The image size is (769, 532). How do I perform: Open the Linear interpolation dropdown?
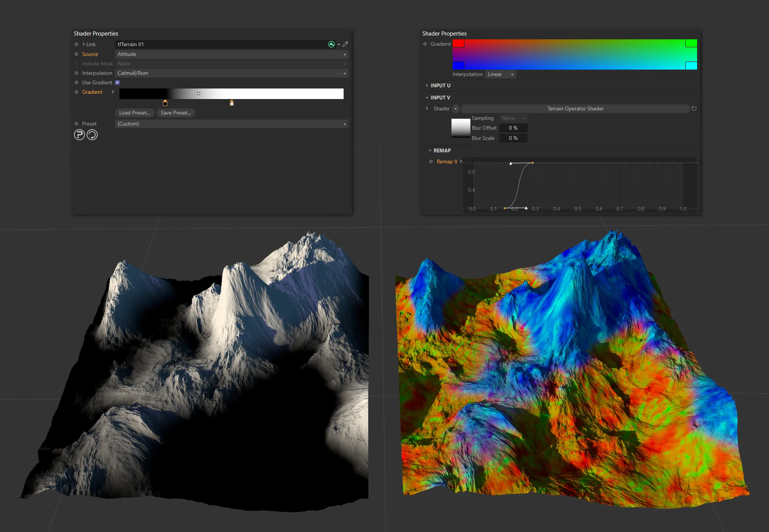(x=500, y=74)
